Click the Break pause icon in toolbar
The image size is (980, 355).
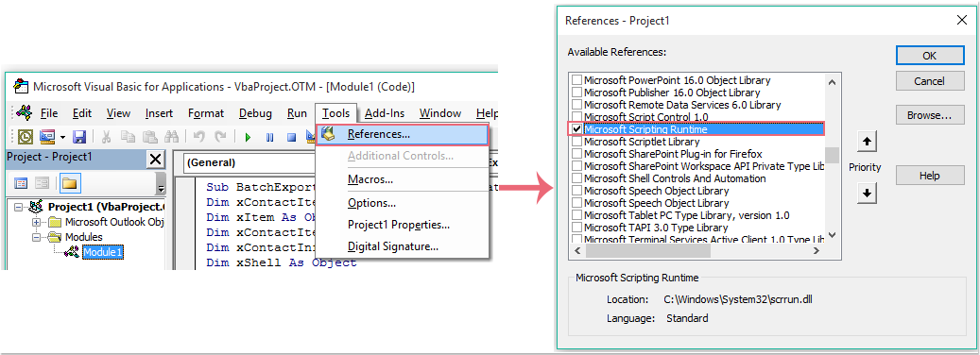click(x=269, y=137)
